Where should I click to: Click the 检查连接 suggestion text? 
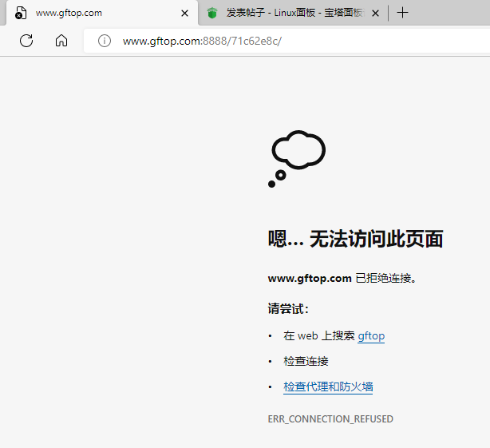[x=306, y=361]
